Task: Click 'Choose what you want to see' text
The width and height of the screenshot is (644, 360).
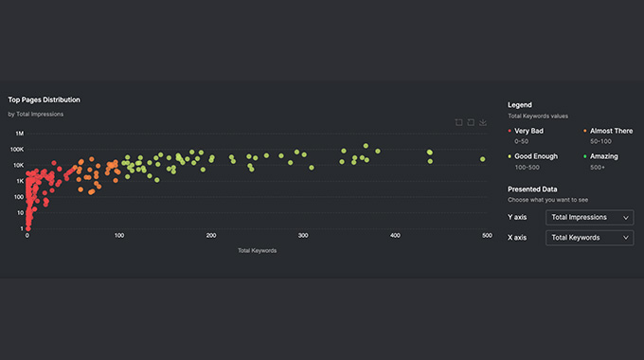Action: (548, 200)
